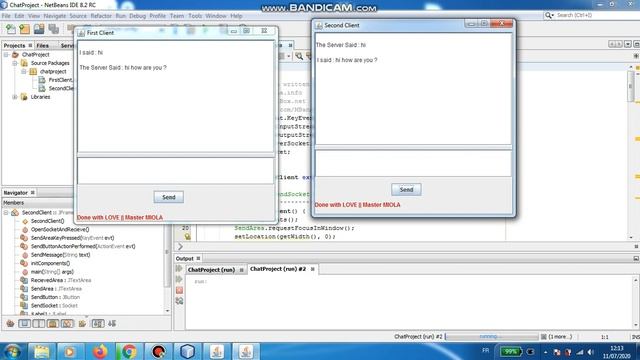
Task: Click the second Java app taskbar icon
Action: click(246, 351)
